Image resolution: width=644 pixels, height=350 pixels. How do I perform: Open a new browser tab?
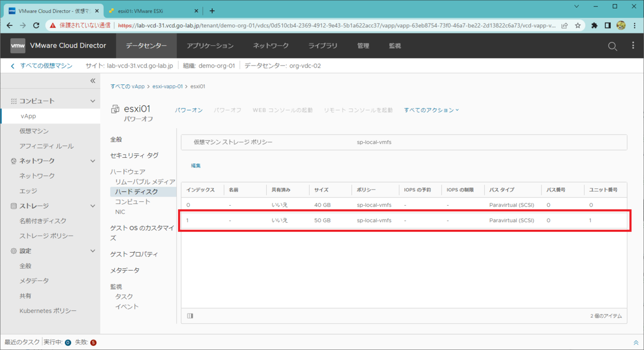[x=212, y=10]
